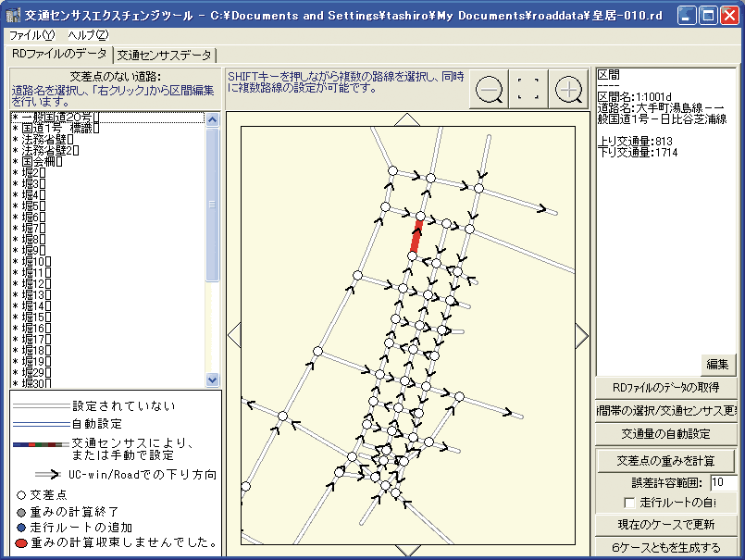This screenshot has width=745, height=560.
Task: Select 堀3 in road list
Action: 108,184
